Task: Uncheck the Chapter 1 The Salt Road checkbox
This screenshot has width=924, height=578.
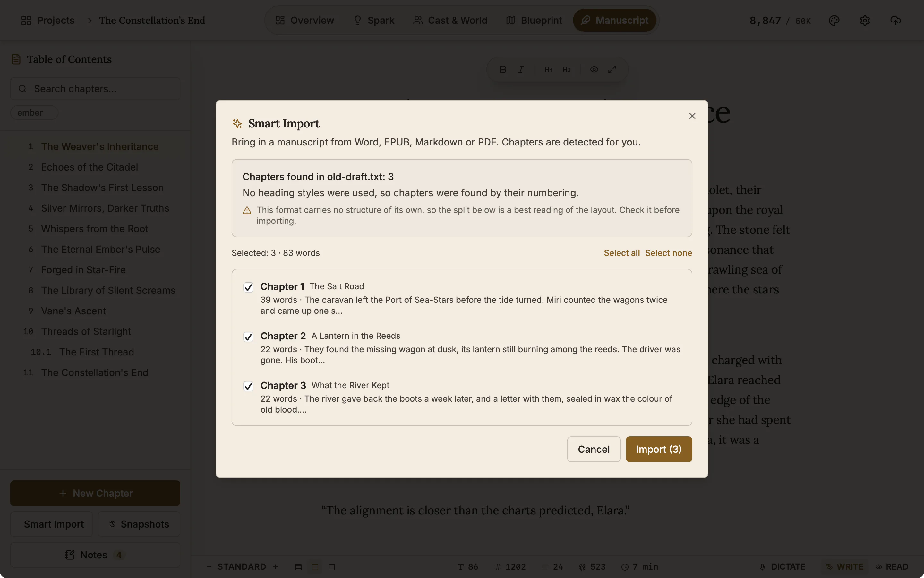Action: click(248, 287)
